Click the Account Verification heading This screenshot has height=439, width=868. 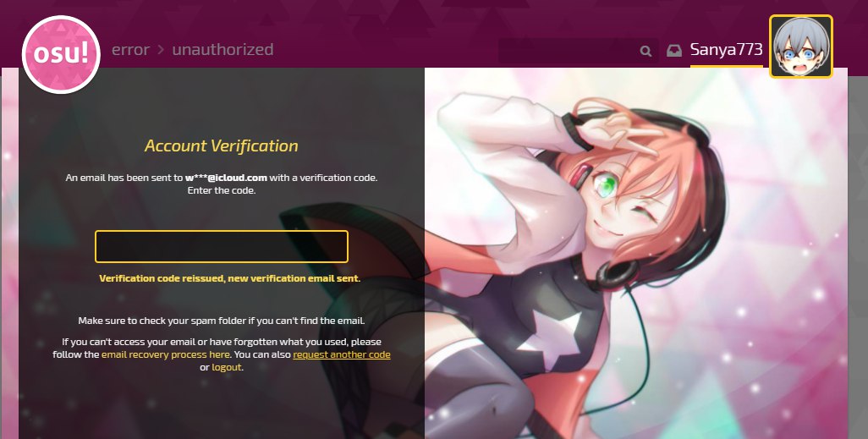pyautogui.click(x=222, y=145)
